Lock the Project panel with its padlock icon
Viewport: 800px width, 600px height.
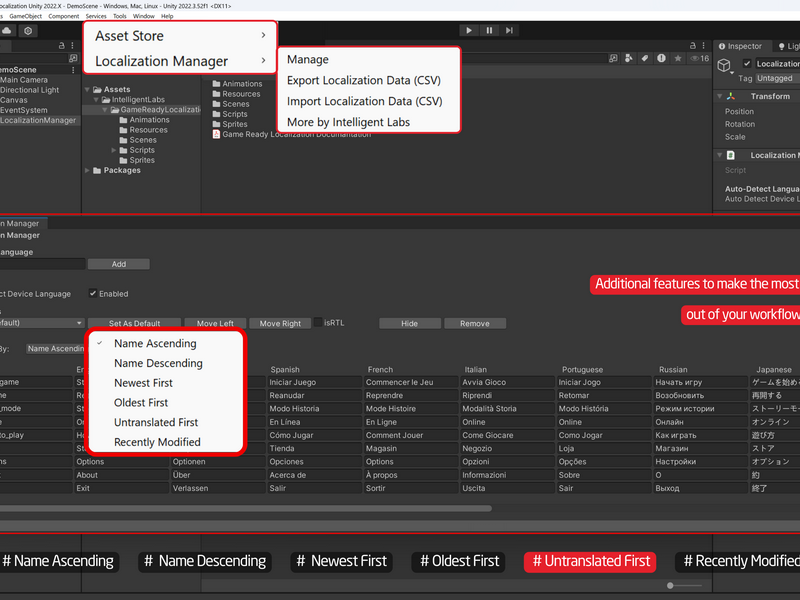pos(692,45)
